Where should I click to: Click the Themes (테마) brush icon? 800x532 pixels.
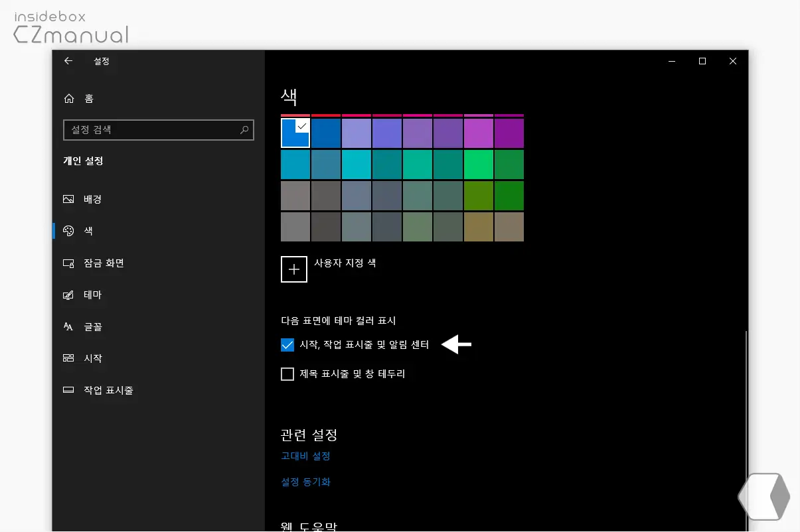click(x=68, y=295)
